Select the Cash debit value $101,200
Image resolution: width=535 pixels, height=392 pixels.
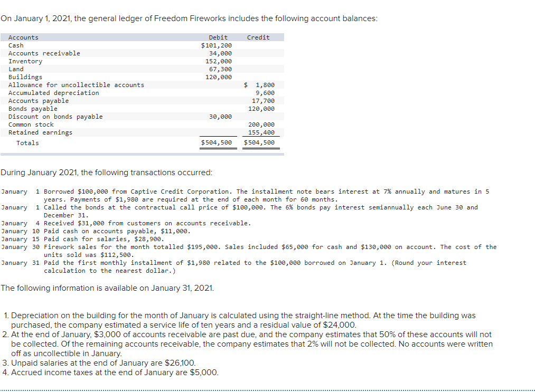pyautogui.click(x=217, y=45)
